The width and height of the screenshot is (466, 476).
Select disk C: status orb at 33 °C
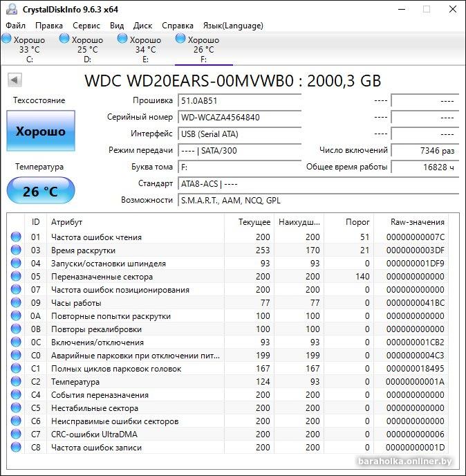click(6, 39)
